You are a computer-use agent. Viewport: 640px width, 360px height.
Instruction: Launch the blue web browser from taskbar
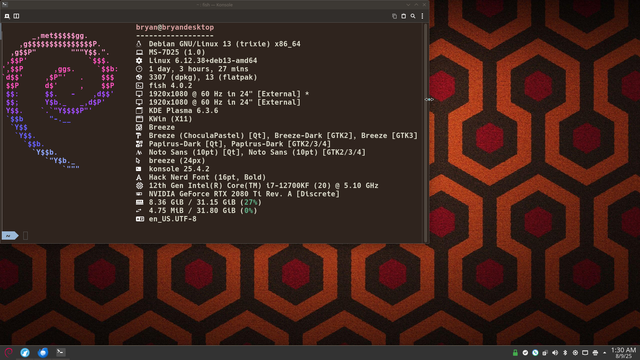pos(25,352)
